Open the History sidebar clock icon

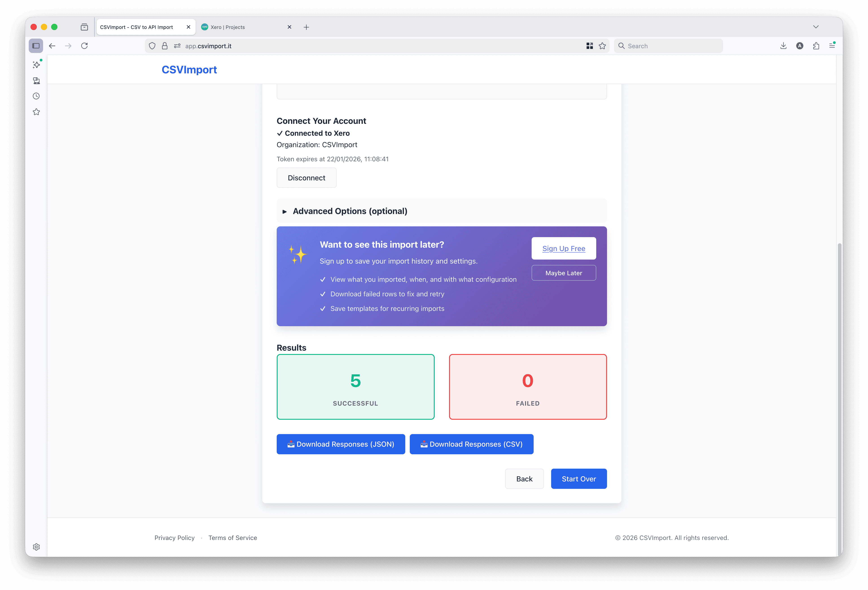point(36,96)
